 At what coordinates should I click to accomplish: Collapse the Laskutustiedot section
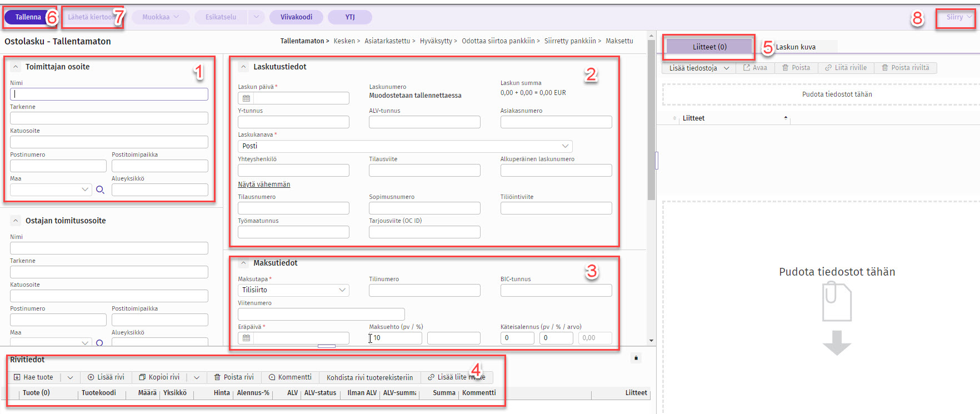[x=243, y=67]
